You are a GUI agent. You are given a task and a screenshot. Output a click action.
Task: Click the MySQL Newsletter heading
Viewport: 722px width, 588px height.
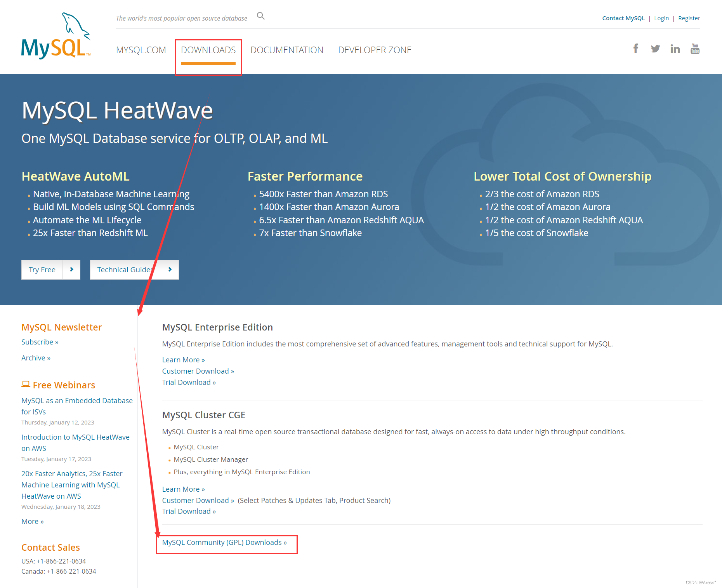click(x=61, y=327)
